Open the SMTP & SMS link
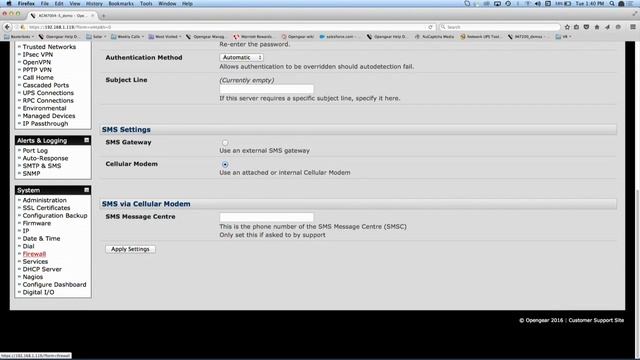This screenshot has width=640, height=360. click(x=42, y=166)
